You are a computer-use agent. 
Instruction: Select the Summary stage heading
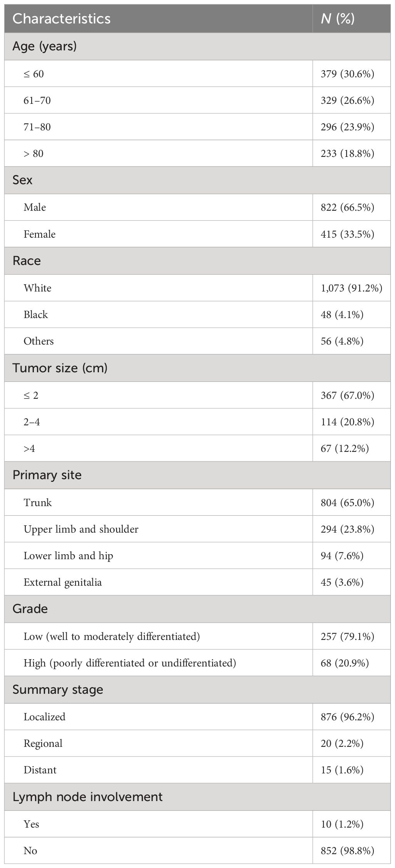pyautogui.click(x=58, y=690)
